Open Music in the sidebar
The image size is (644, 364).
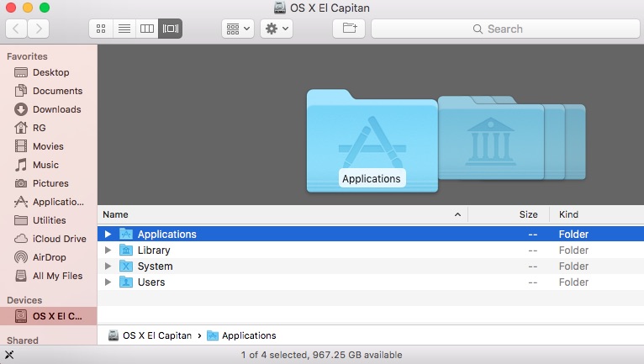pos(49,165)
